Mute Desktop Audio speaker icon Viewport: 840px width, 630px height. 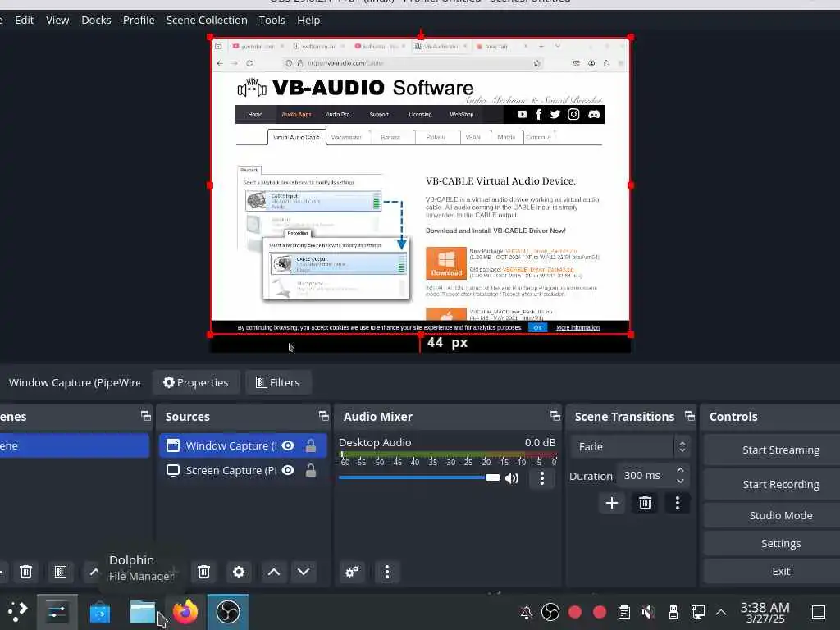click(512, 478)
